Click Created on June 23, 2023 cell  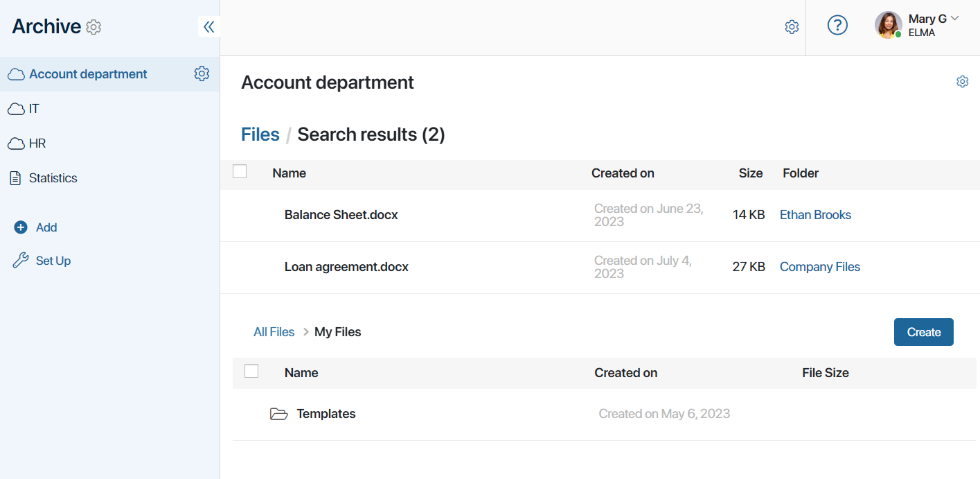(649, 215)
